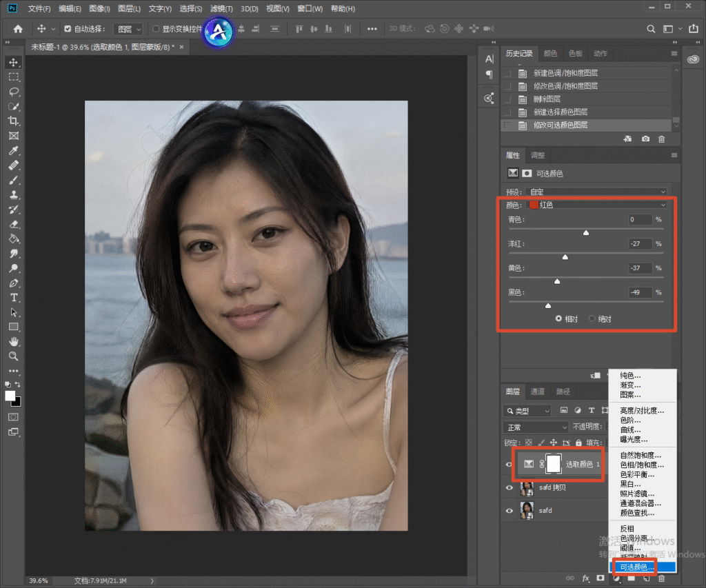706x588 pixels.
Task: Select the 绝对 radio button
Action: (x=592, y=318)
